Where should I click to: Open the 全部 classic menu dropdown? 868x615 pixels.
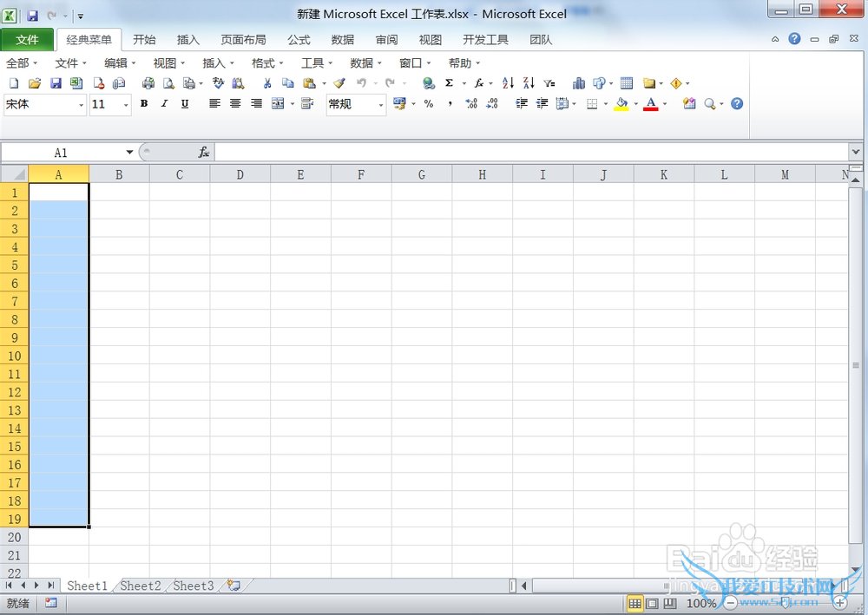22,63
